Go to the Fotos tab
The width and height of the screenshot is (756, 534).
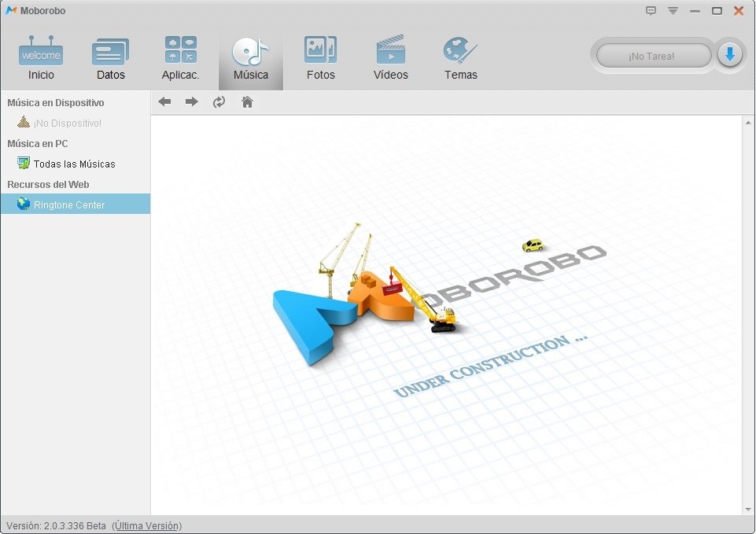321,58
